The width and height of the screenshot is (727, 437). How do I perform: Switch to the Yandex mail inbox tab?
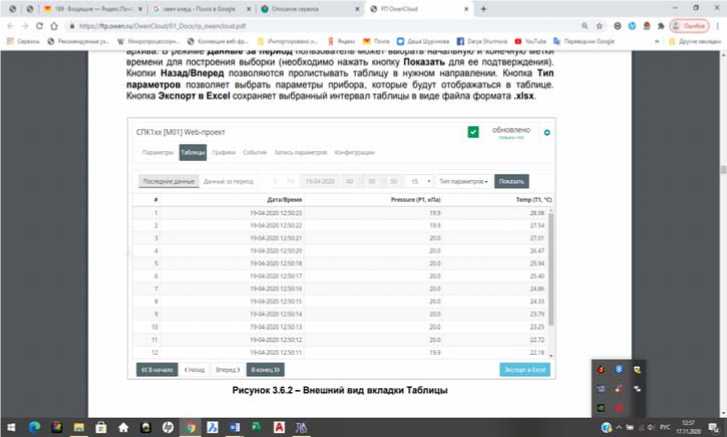pyautogui.click(x=93, y=9)
